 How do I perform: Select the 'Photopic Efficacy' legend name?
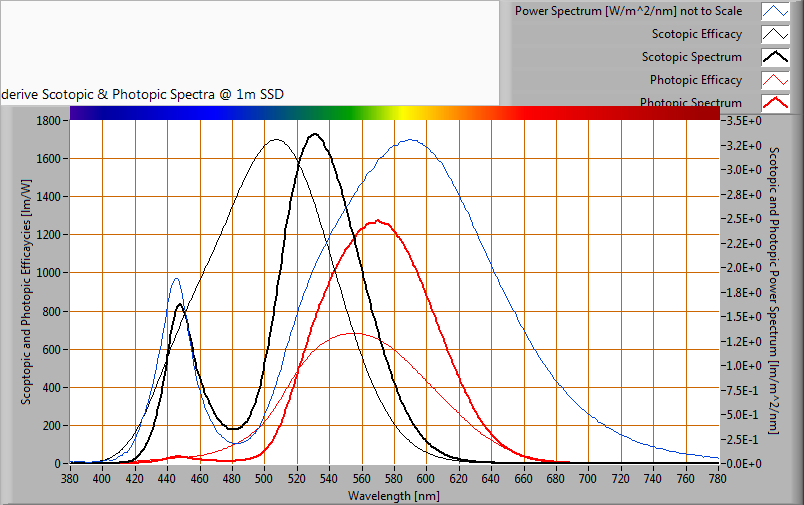[x=695, y=80]
